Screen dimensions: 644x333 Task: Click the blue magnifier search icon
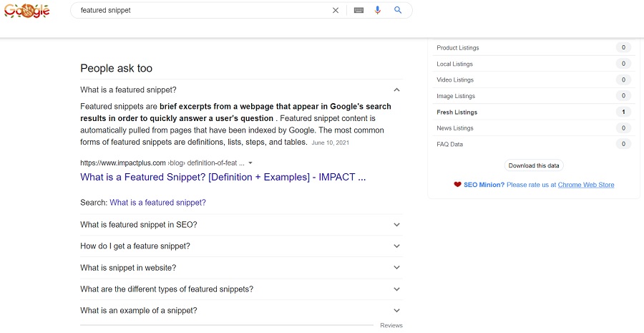398,10
